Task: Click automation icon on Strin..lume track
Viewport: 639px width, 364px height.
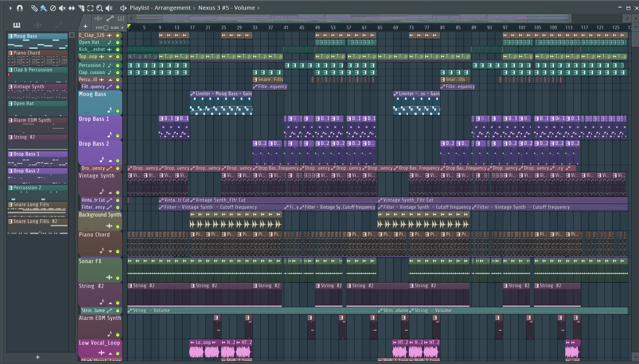Action: [109, 311]
